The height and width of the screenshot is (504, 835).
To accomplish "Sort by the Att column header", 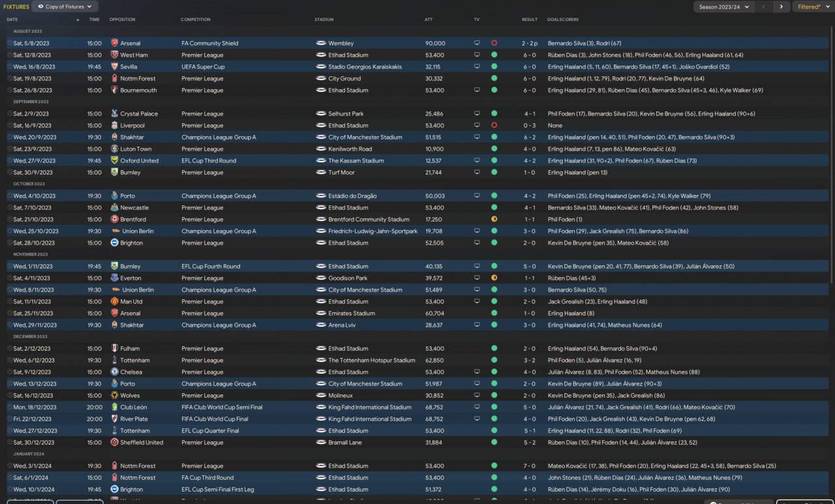I will click(429, 20).
